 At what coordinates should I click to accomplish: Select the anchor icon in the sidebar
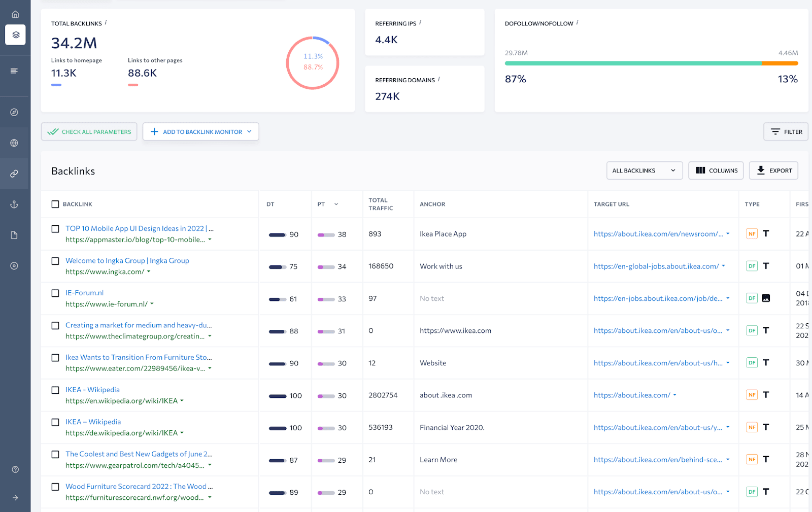[x=15, y=204]
